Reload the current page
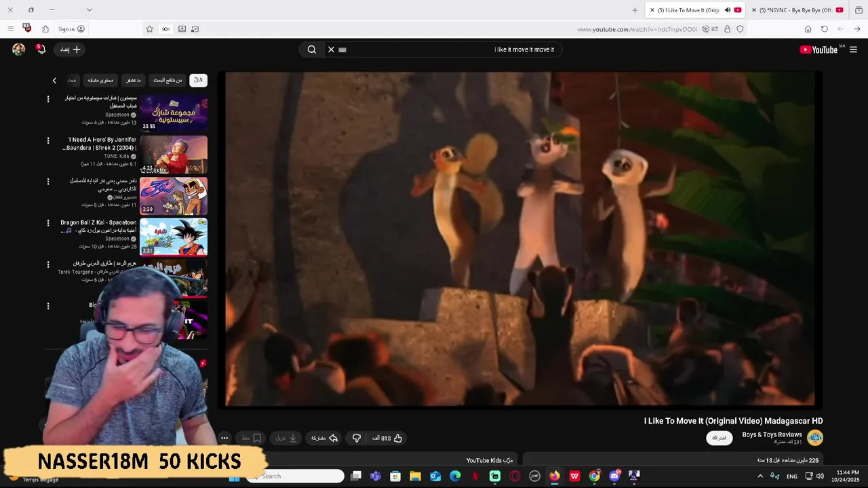The height and width of the screenshot is (488, 868). tap(825, 29)
